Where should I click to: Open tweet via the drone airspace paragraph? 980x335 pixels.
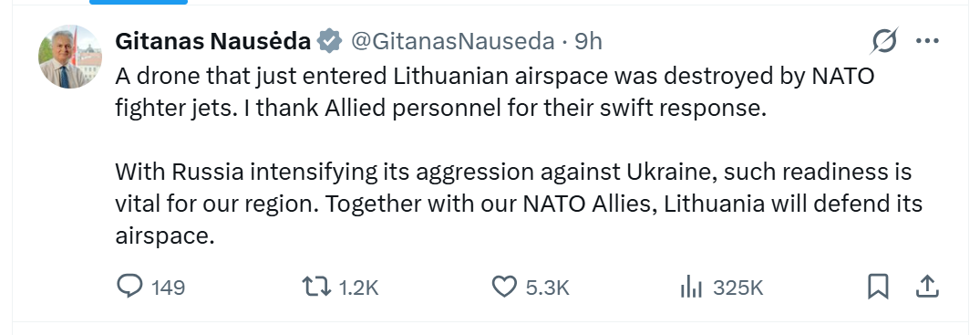click(494, 92)
